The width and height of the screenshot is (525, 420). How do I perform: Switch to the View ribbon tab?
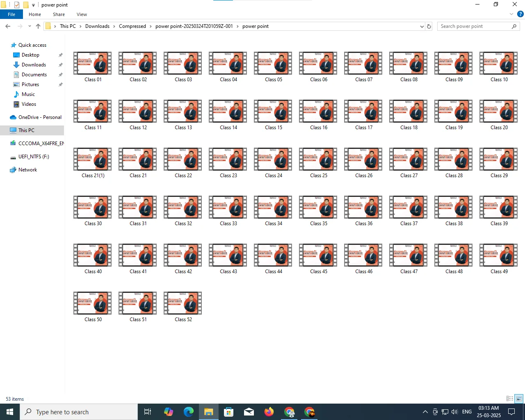82,14
